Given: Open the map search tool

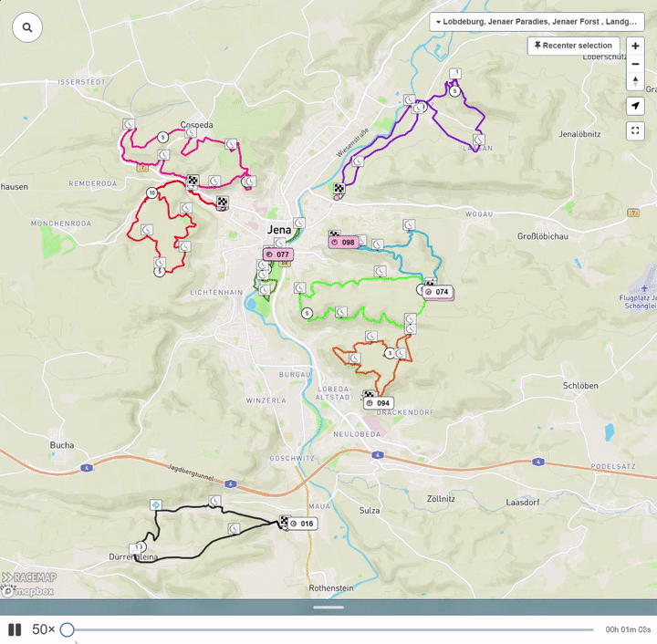Looking at the screenshot, I should [27, 27].
